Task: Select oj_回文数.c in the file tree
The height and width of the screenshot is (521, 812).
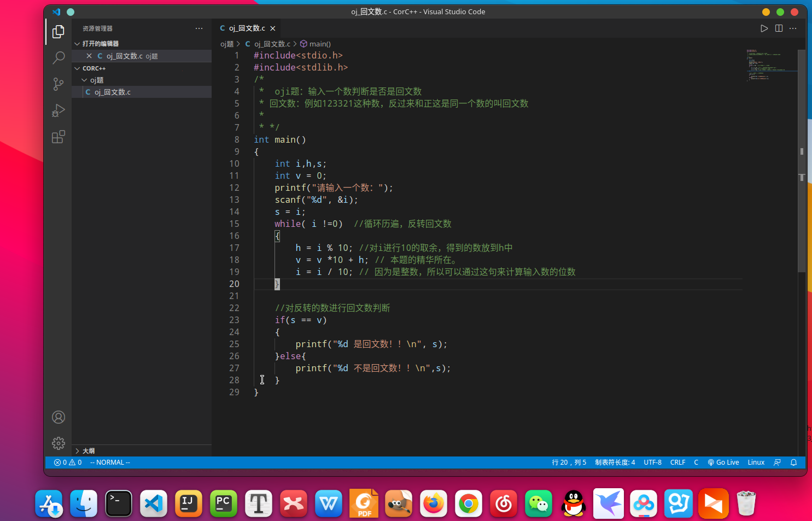Action: (x=142, y=92)
